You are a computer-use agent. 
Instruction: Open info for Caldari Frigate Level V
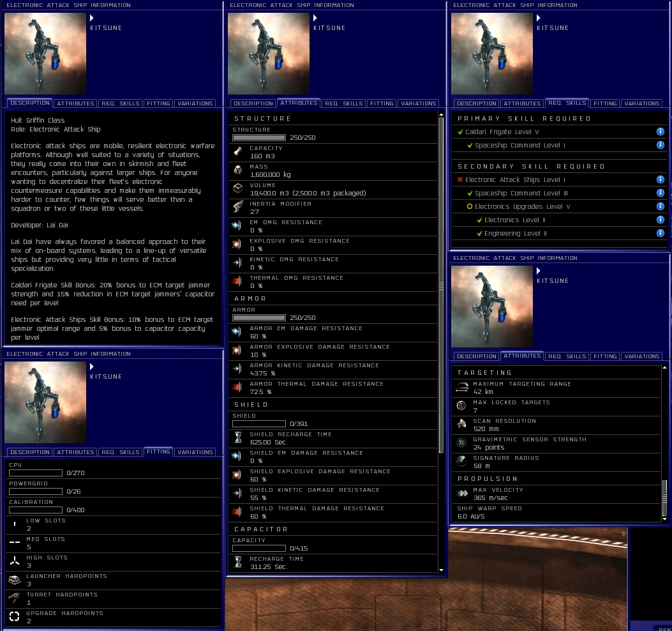tap(660, 132)
